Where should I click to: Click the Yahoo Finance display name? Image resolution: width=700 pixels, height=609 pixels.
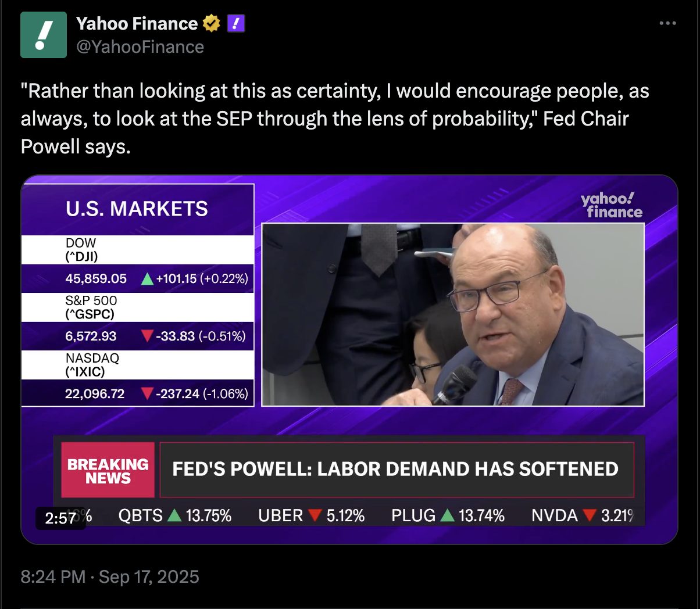click(137, 23)
